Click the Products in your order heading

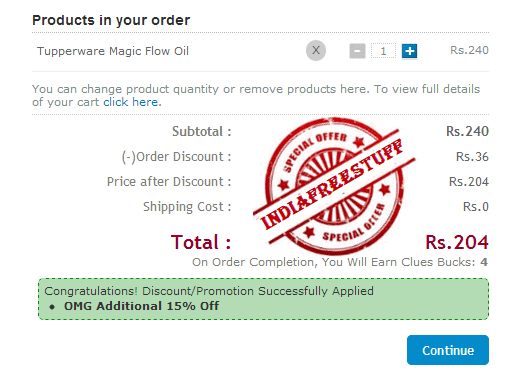[111, 20]
